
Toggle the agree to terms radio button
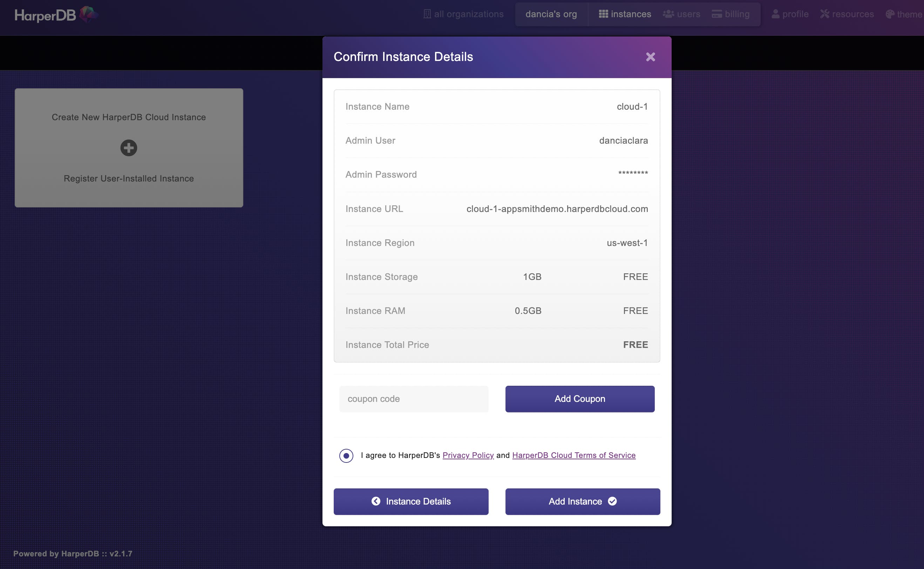[346, 456]
